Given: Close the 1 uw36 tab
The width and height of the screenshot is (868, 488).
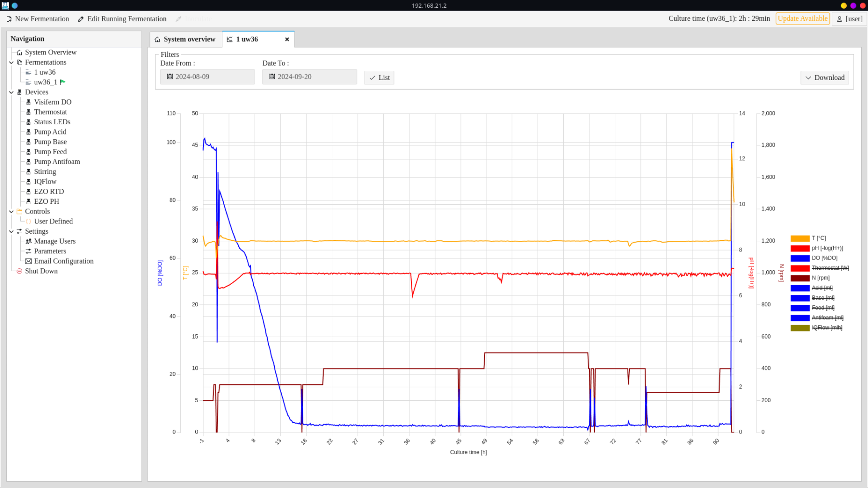Looking at the screenshot, I should pos(287,40).
